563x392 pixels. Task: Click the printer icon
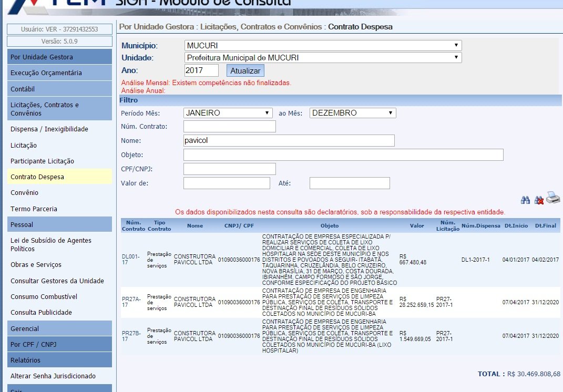(x=553, y=198)
